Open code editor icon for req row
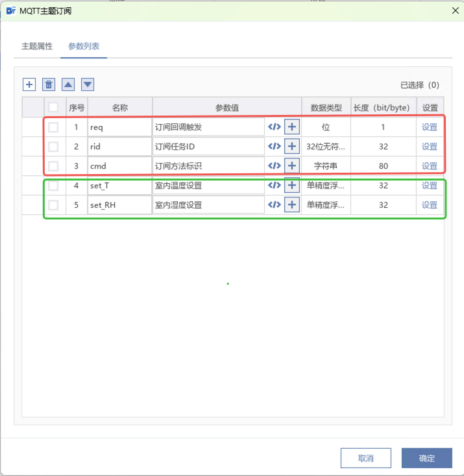Viewport: 464px width, 476px height. pos(275,127)
